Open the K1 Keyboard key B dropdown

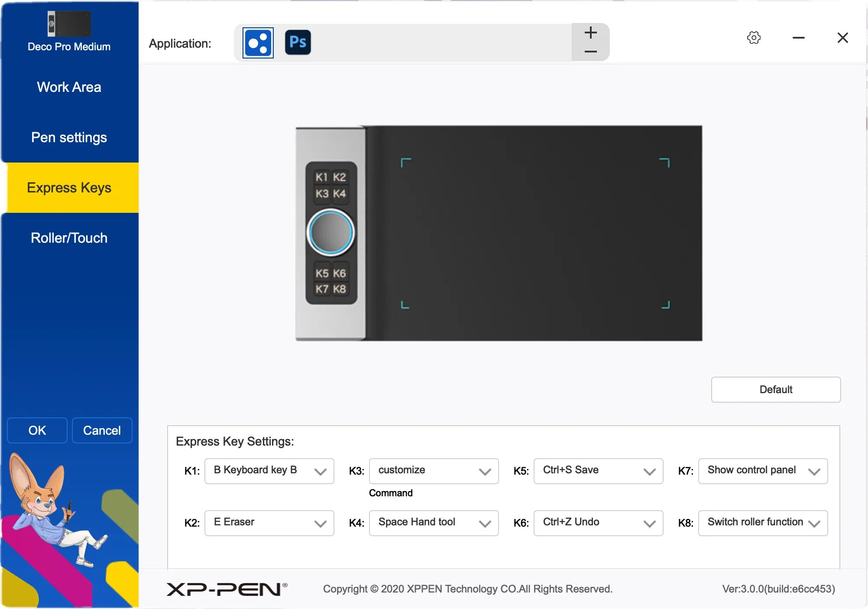pyautogui.click(x=269, y=471)
